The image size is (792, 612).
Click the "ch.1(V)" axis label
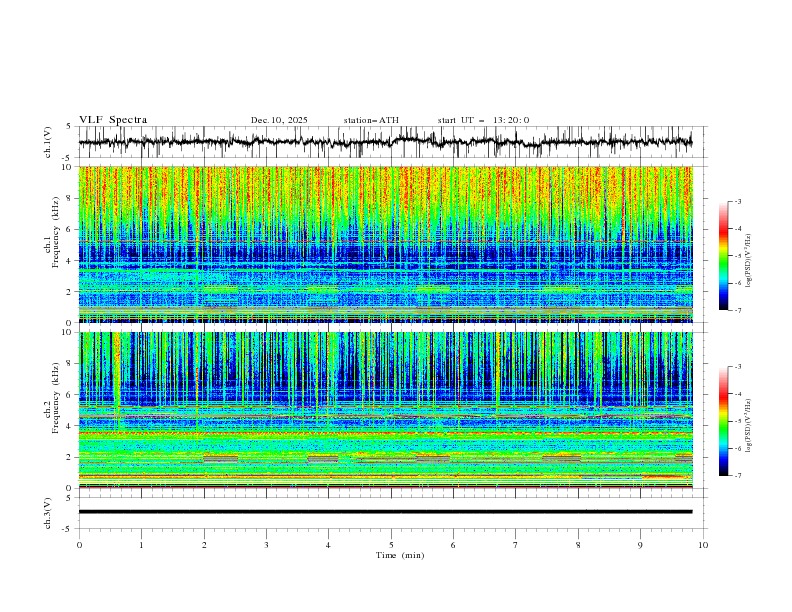click(x=48, y=142)
